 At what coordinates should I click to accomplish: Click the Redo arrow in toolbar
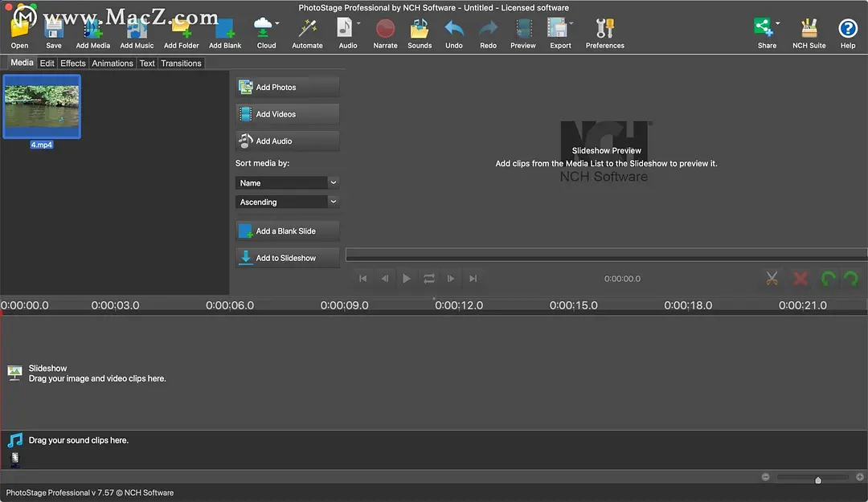click(x=489, y=28)
